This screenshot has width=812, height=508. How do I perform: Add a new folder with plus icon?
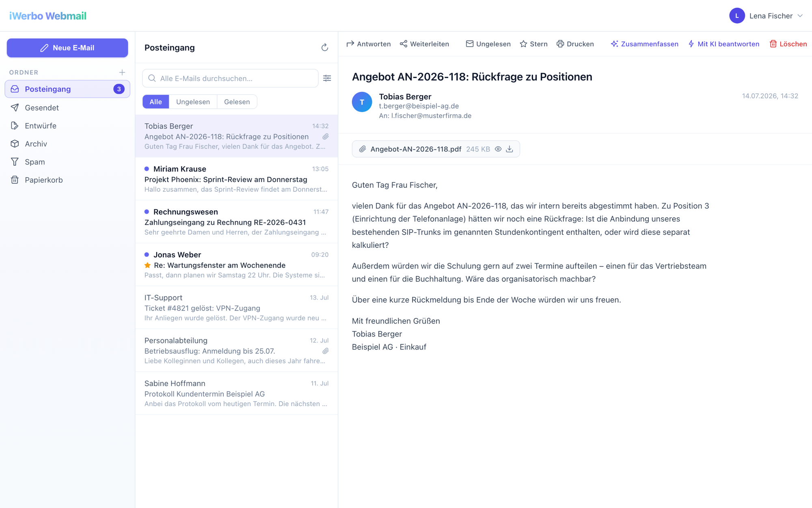pyautogui.click(x=122, y=72)
